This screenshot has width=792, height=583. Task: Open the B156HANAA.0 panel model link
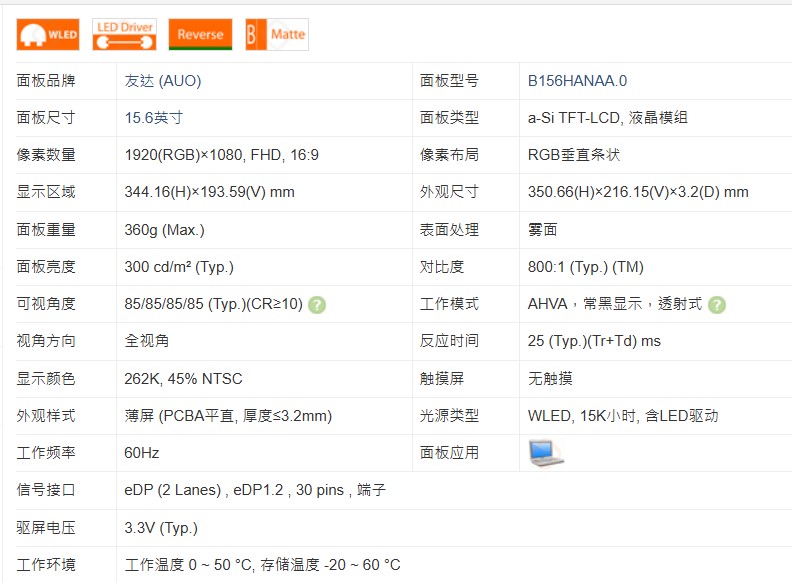(x=577, y=81)
